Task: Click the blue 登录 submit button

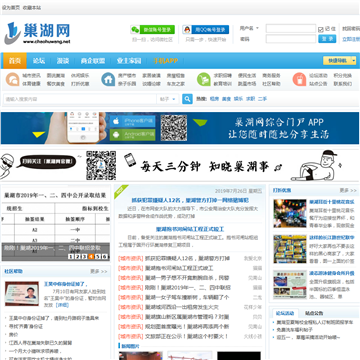Action: 327,39
